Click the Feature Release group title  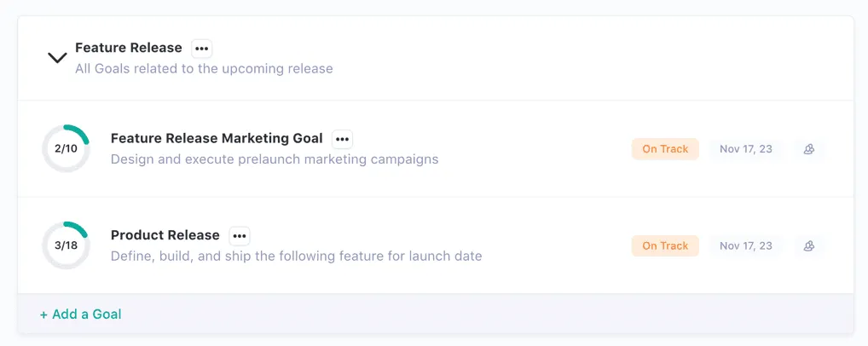click(x=129, y=48)
